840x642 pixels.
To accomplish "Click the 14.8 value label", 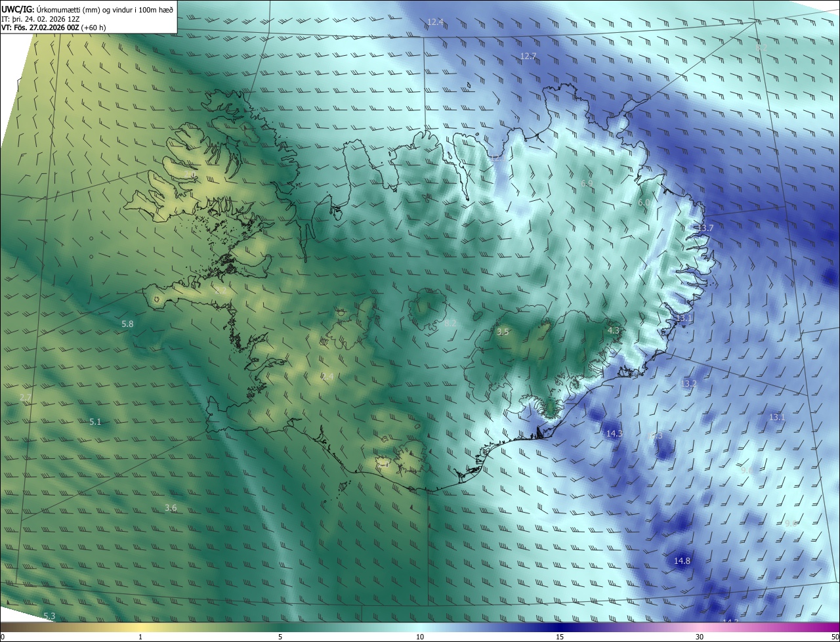I will 682,561.
